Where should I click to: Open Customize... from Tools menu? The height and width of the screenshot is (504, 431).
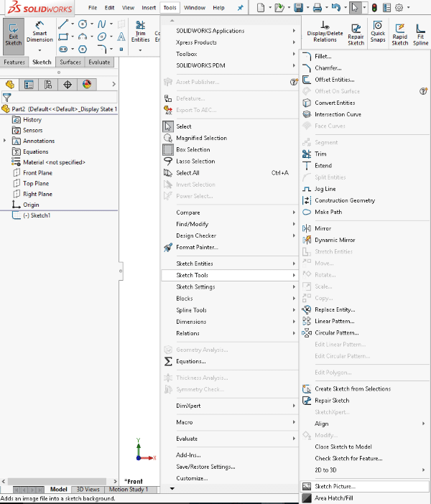[x=192, y=479]
